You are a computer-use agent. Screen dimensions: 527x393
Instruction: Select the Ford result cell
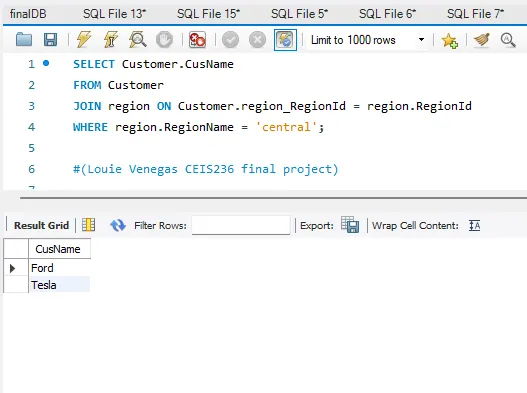[x=59, y=268]
